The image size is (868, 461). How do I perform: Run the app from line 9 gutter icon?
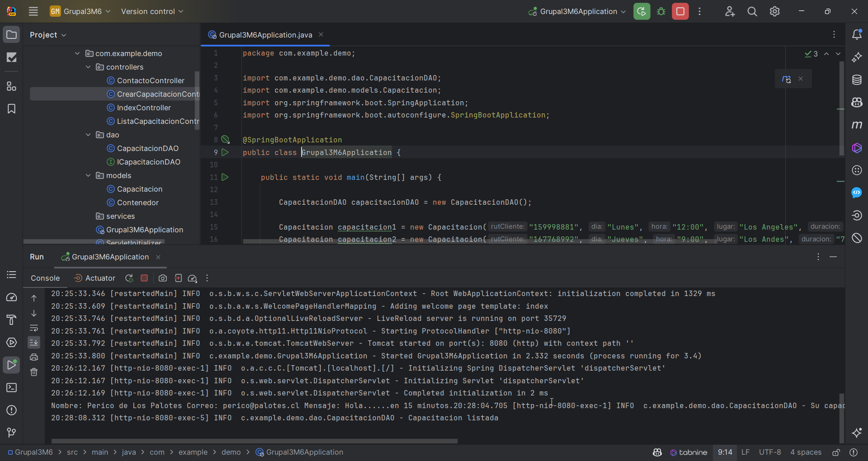[x=225, y=152]
